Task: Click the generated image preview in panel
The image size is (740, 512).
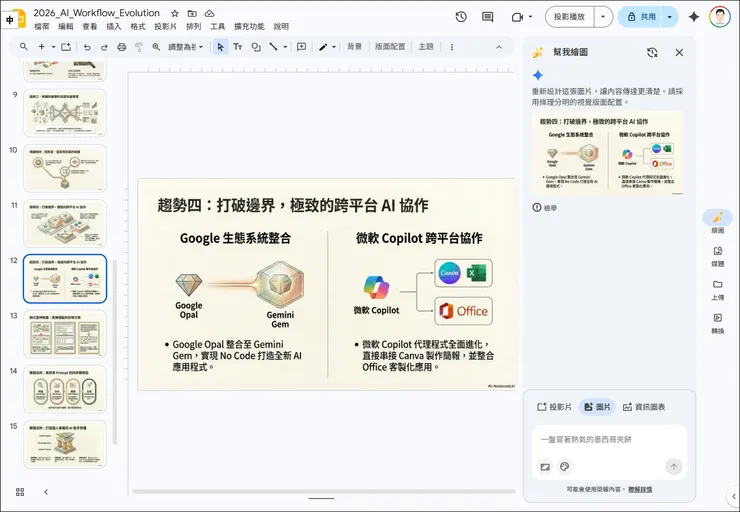Action: 608,152
